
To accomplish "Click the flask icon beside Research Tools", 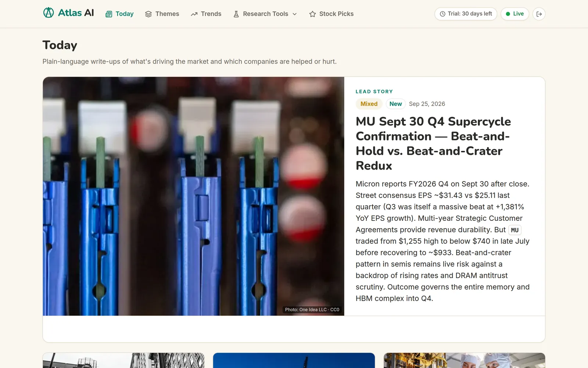I will coord(236,14).
